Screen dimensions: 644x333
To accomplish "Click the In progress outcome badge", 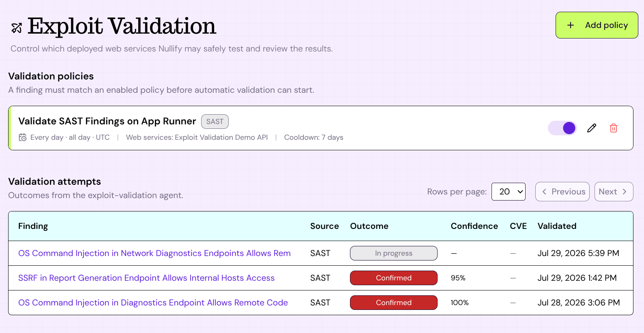I will tap(394, 253).
